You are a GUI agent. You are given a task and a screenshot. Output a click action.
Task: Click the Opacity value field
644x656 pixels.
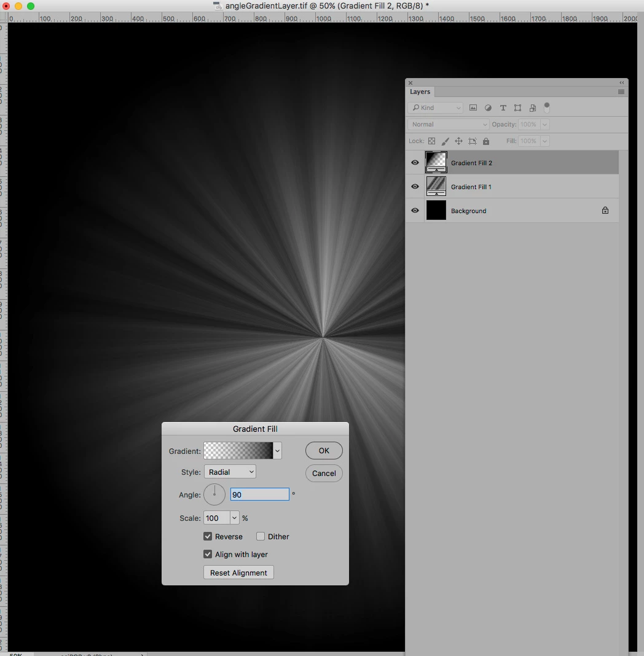[529, 124]
